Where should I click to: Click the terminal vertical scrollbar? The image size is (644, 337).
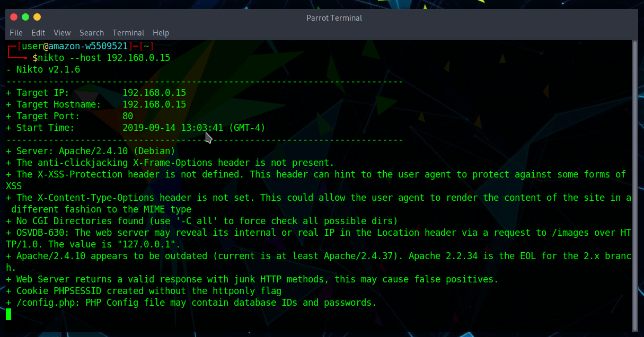[634, 185]
